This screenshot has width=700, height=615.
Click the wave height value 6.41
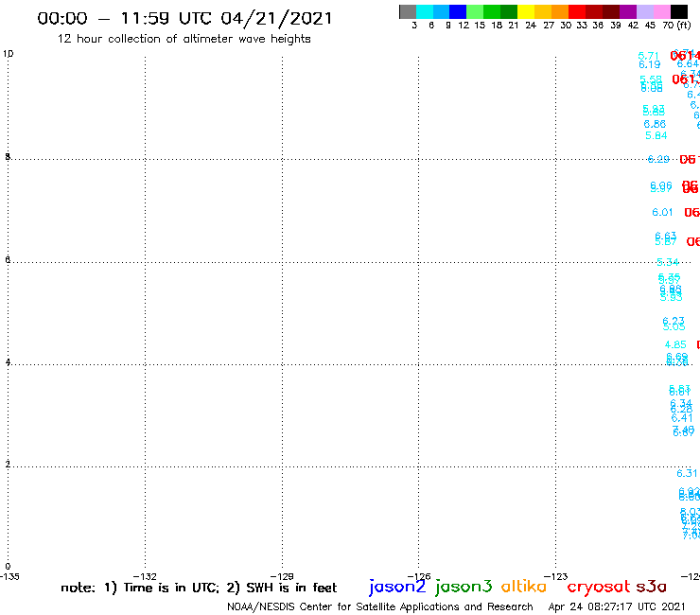tap(682, 418)
